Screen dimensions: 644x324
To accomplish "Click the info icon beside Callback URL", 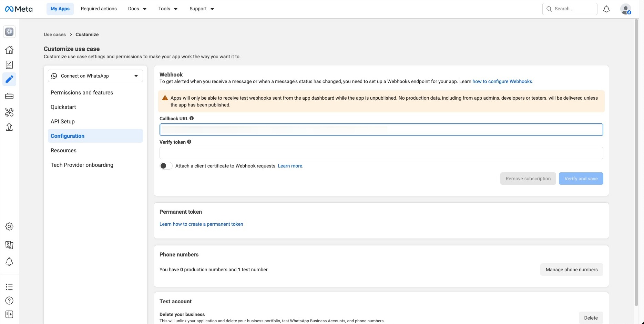I will click(x=192, y=118).
